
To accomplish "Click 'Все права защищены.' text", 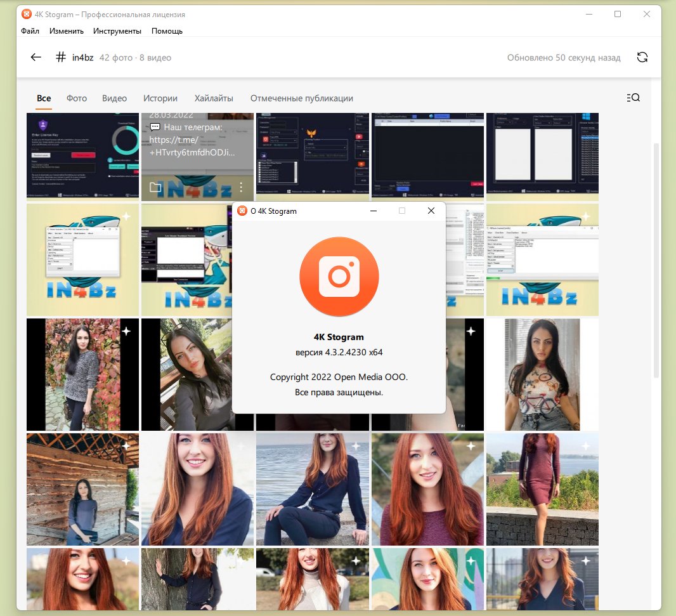I will click(339, 393).
